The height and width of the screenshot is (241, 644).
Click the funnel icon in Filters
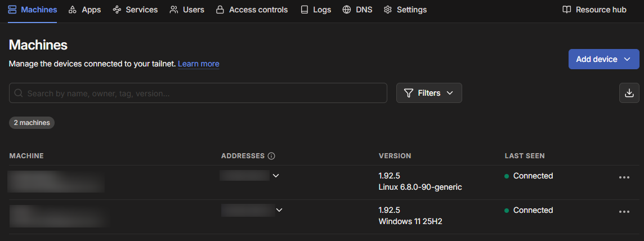pyautogui.click(x=409, y=93)
